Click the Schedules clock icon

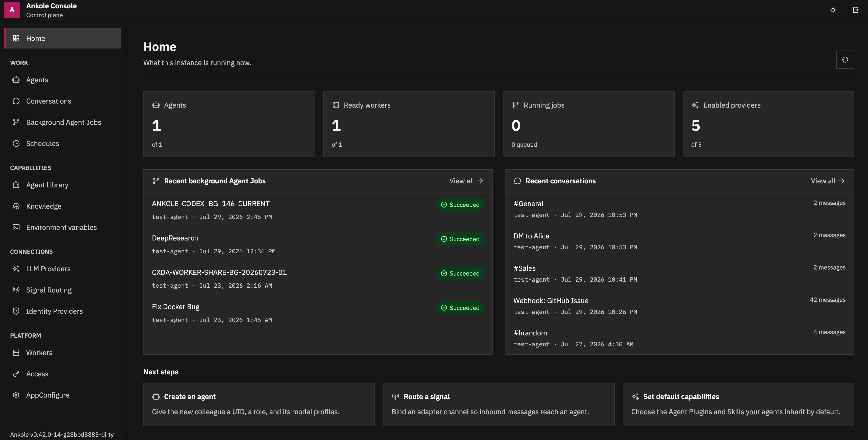coord(16,144)
